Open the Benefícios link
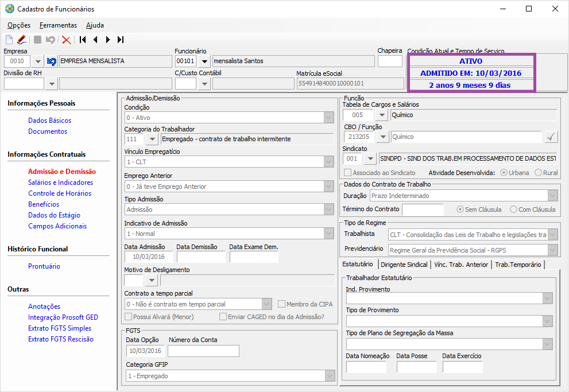 44,204
